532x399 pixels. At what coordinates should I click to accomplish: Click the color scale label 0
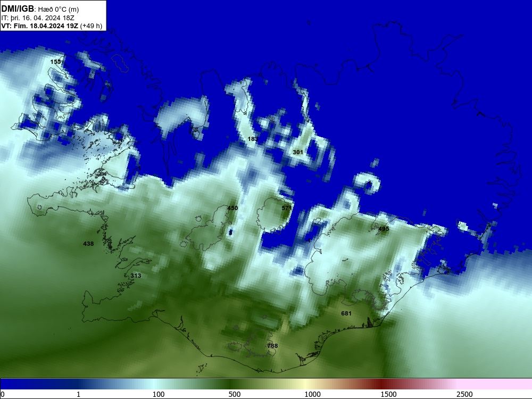(x=3, y=394)
